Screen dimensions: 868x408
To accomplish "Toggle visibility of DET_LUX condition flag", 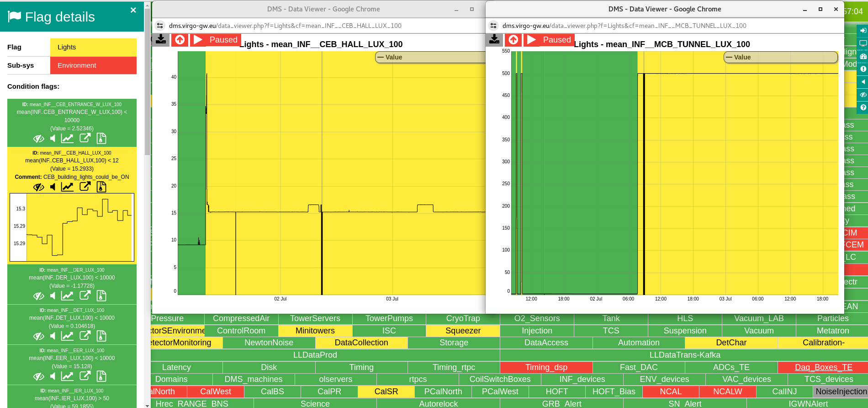I will click(39, 336).
